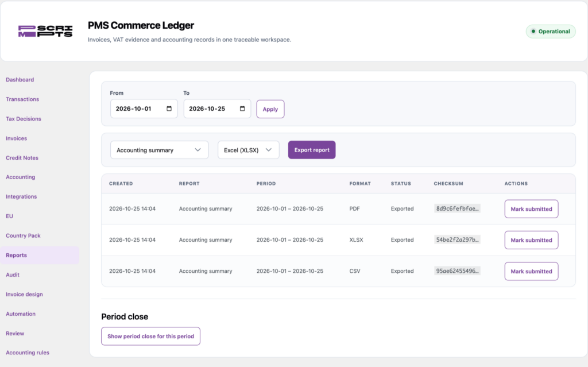
Task: Open the Excel (XLSX) format dropdown
Action: point(248,150)
